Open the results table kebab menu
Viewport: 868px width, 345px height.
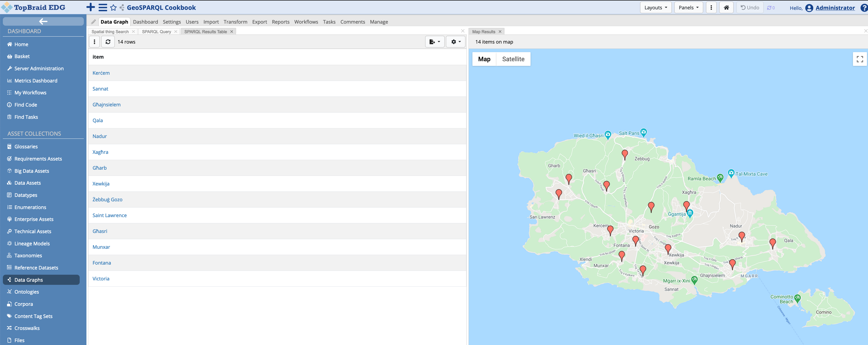(x=94, y=42)
